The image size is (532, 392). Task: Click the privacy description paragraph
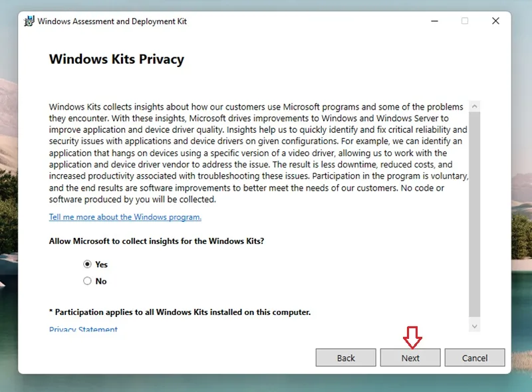tap(259, 153)
